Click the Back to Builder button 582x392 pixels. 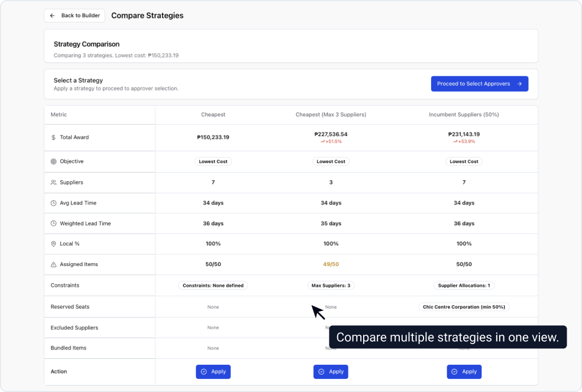coord(74,15)
